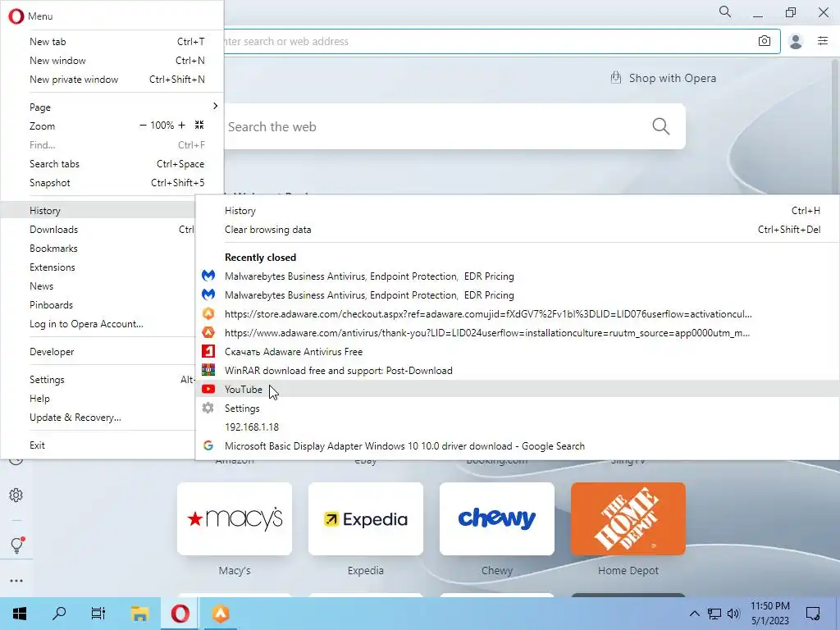The height and width of the screenshot is (630, 840).
Task: Click the gear favicon next to Settings entry
Action: pos(208,409)
